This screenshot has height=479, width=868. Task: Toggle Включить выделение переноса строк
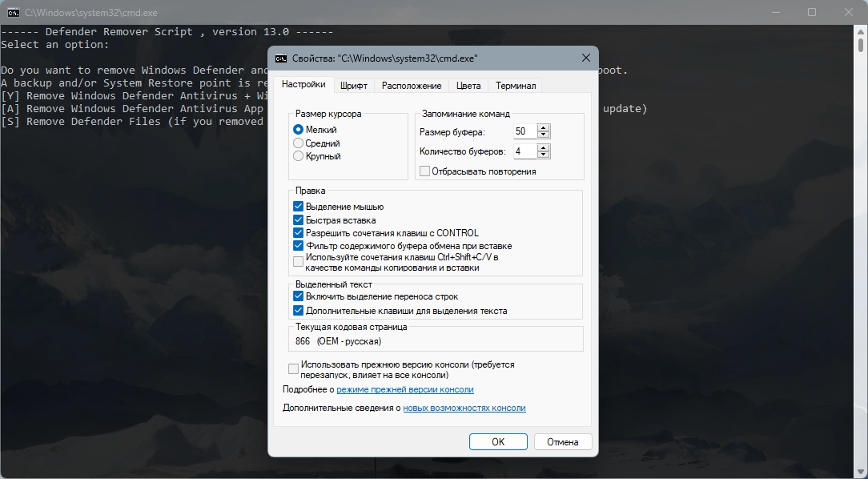298,296
